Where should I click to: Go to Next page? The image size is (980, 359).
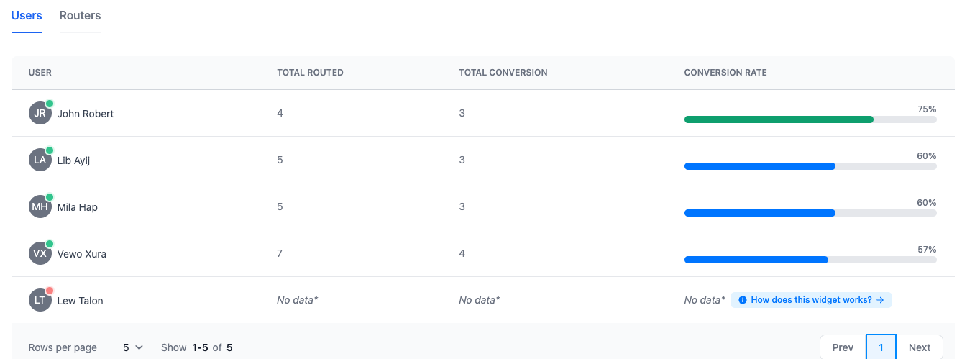pyautogui.click(x=920, y=347)
